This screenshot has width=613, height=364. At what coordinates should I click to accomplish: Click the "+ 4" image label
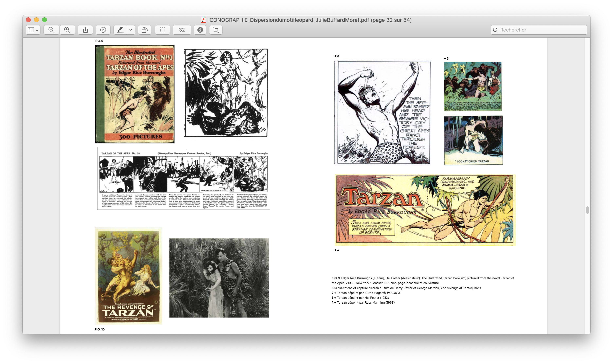(337, 250)
